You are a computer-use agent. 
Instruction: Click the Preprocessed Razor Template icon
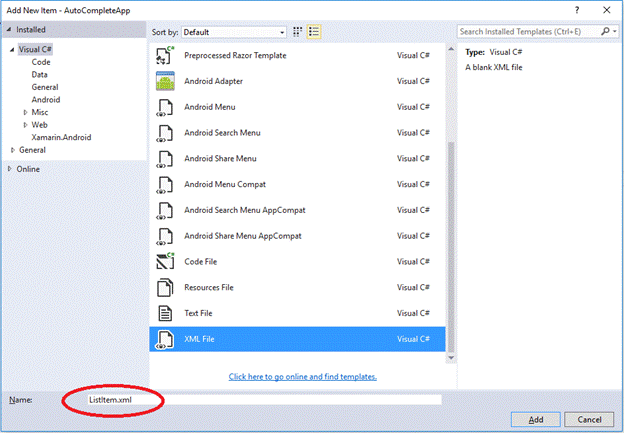coord(165,55)
